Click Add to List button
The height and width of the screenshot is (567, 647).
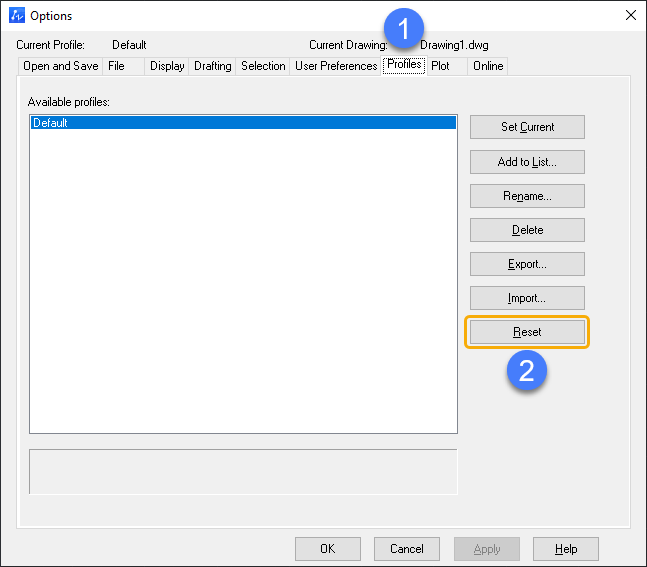[x=527, y=162]
